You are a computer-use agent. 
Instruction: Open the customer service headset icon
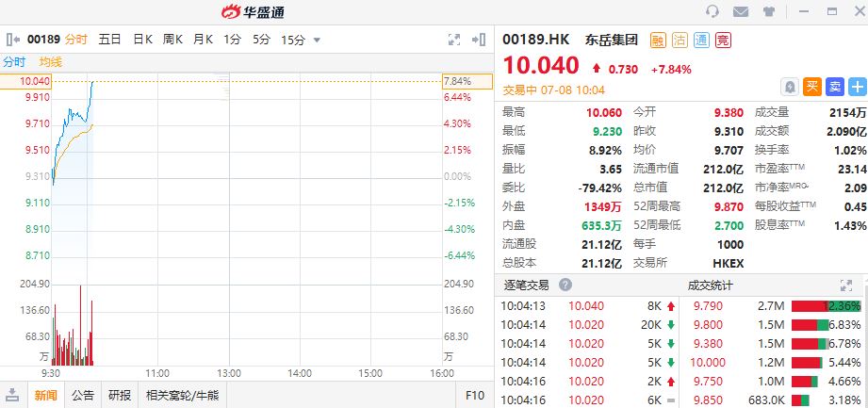click(x=712, y=11)
